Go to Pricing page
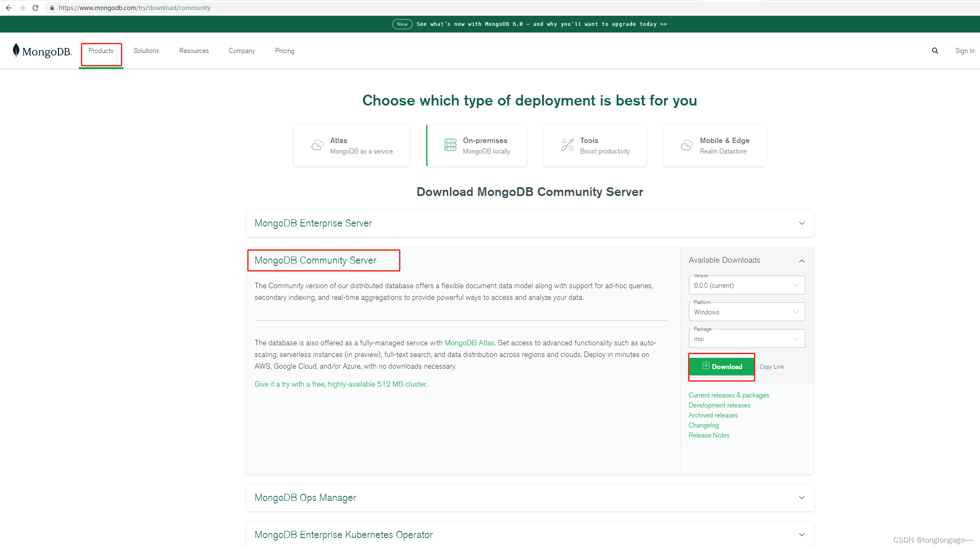The image size is (980, 548). click(x=285, y=50)
